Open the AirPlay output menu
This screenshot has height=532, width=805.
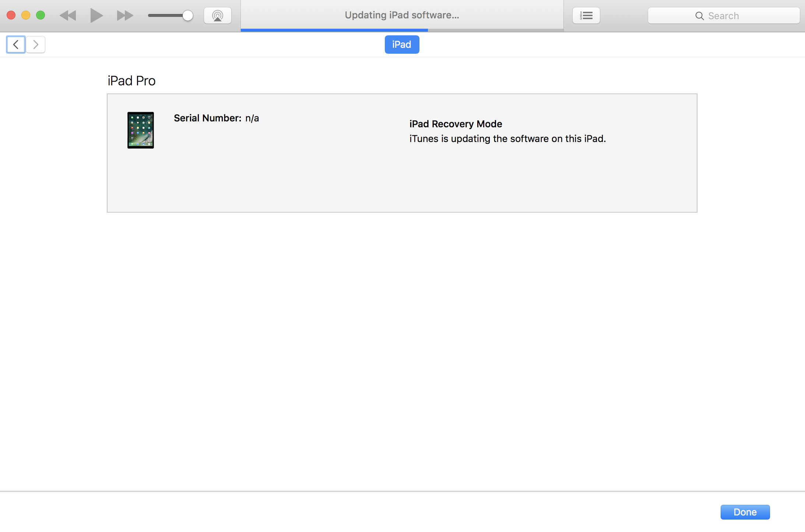click(x=218, y=15)
